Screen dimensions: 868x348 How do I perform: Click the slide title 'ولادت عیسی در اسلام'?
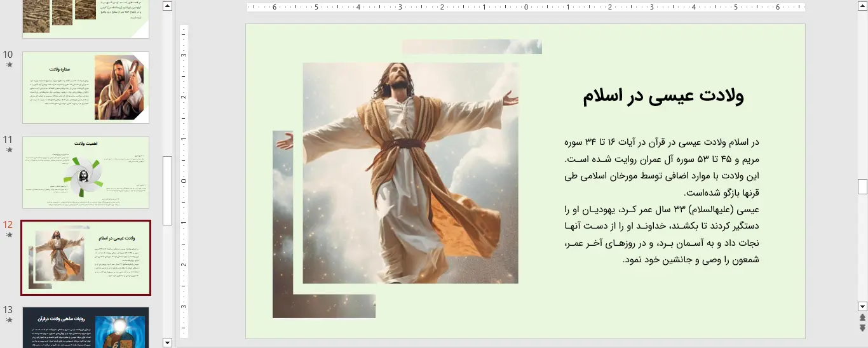pyautogui.click(x=663, y=96)
